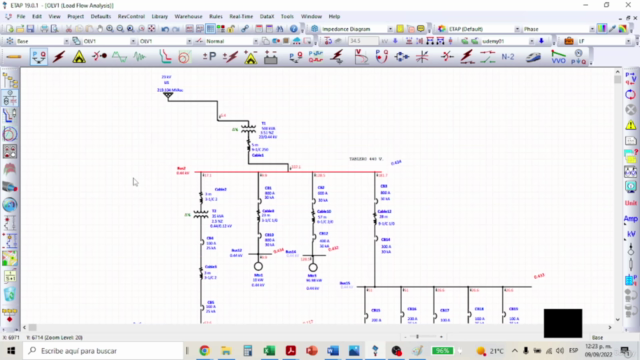Select the N-2 contingency analysis icon
This screenshot has height=360, width=640.
[508, 57]
